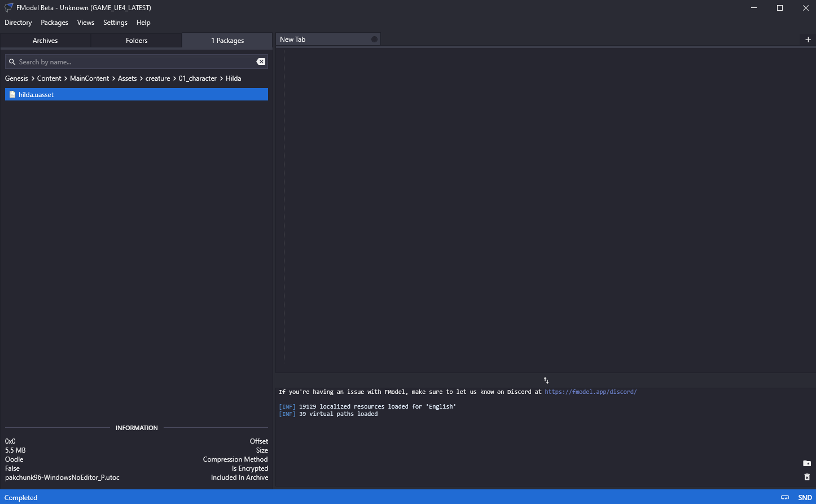Minimize the FModel window

click(754, 8)
